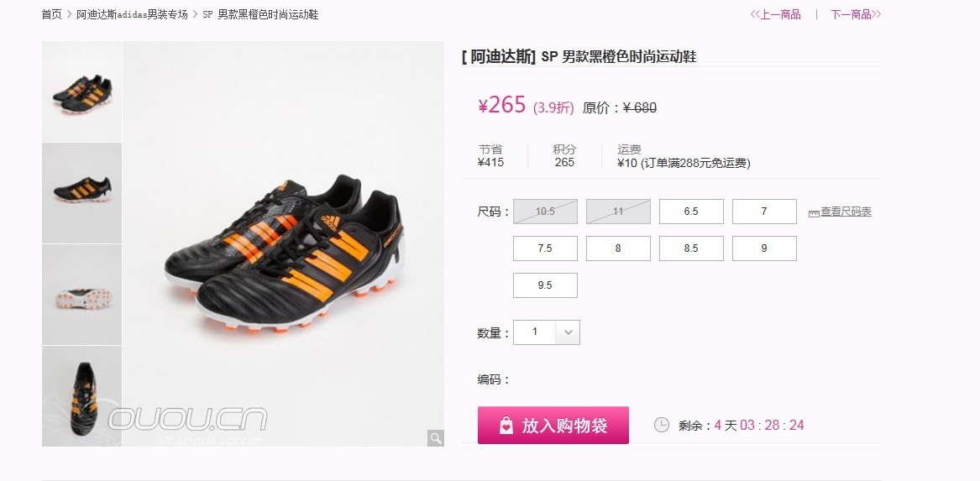980x481 pixels.
Task: Select size 8.5 box
Action: pos(691,248)
